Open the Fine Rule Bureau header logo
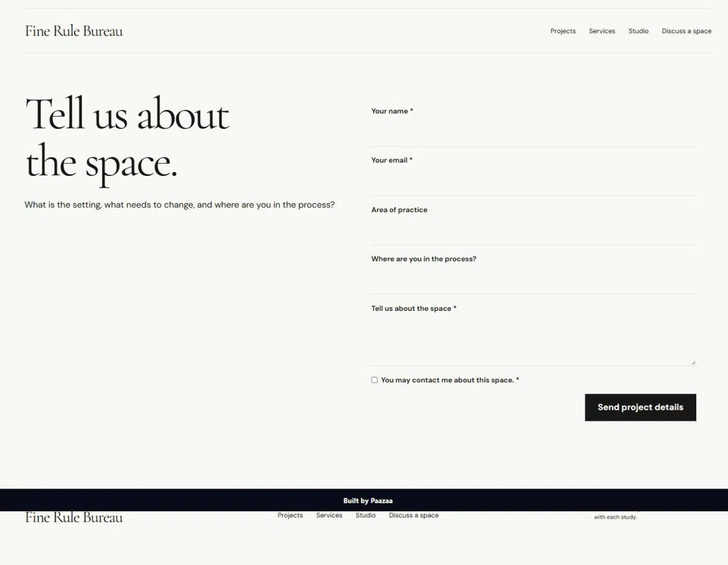The width and height of the screenshot is (728, 565). pyautogui.click(x=74, y=31)
